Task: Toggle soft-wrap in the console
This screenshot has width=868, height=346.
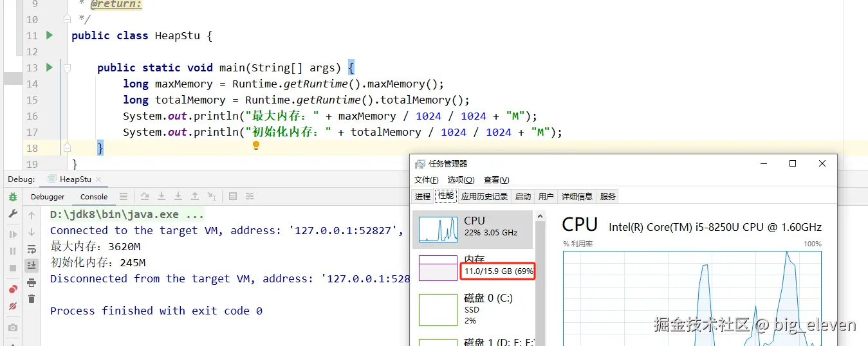Action: tap(32, 249)
